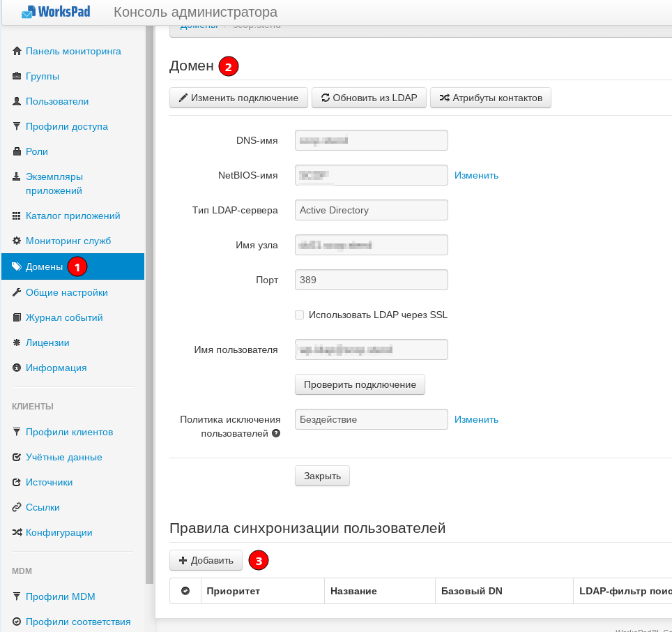Screen dimensions: 672x632
Task: Click the grid icon for Каталог приложений
Action: pyautogui.click(x=17, y=216)
